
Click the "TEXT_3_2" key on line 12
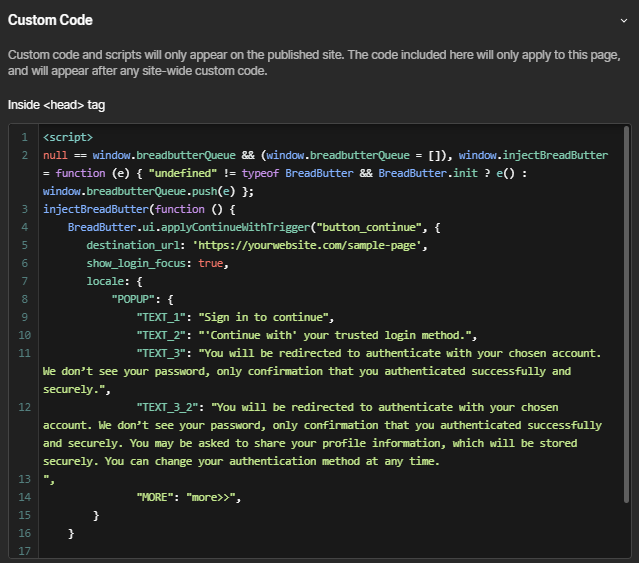[x=167, y=407]
